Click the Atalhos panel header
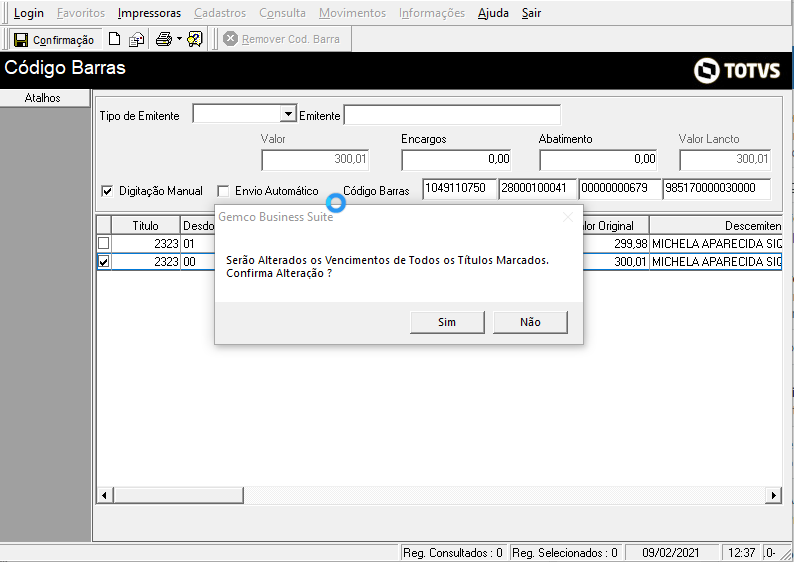Viewport: 794px width, 562px height. [45, 98]
